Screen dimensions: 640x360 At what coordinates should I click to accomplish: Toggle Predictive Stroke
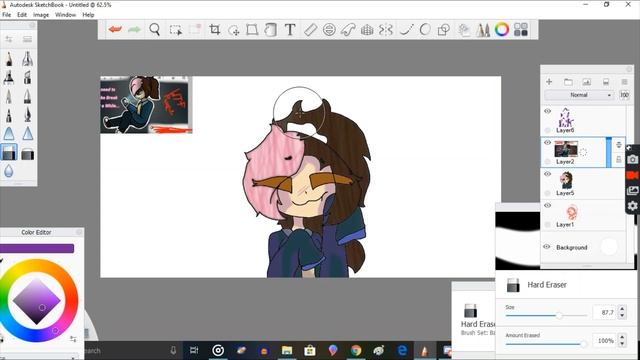(425, 30)
